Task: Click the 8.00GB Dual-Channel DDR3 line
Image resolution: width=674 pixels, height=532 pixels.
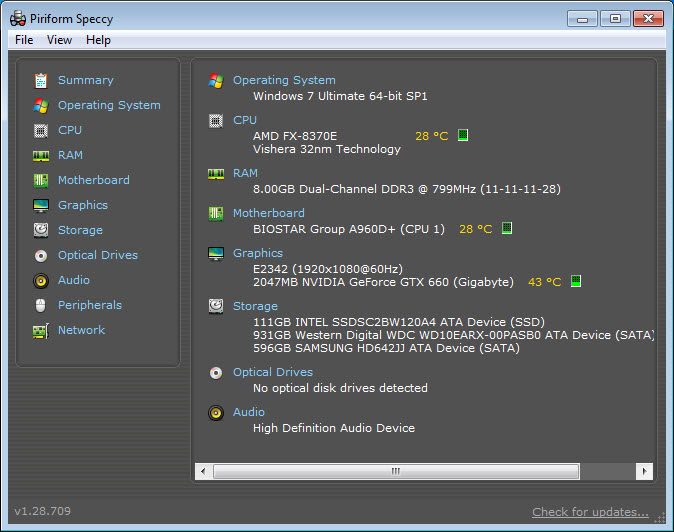Action: (407, 190)
